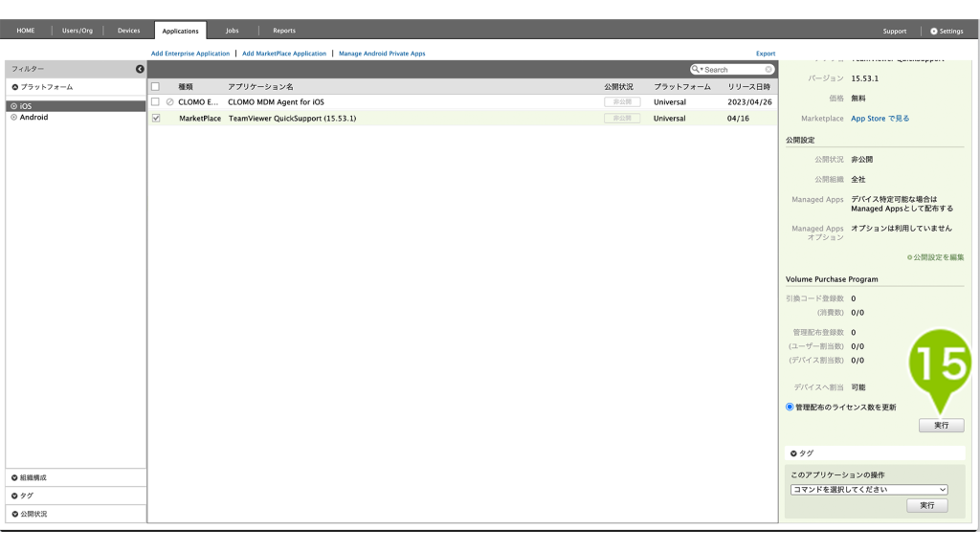Select the 管理配布のライセンス数を更新 radio button
This screenshot has height=551, width=980.
790,408
